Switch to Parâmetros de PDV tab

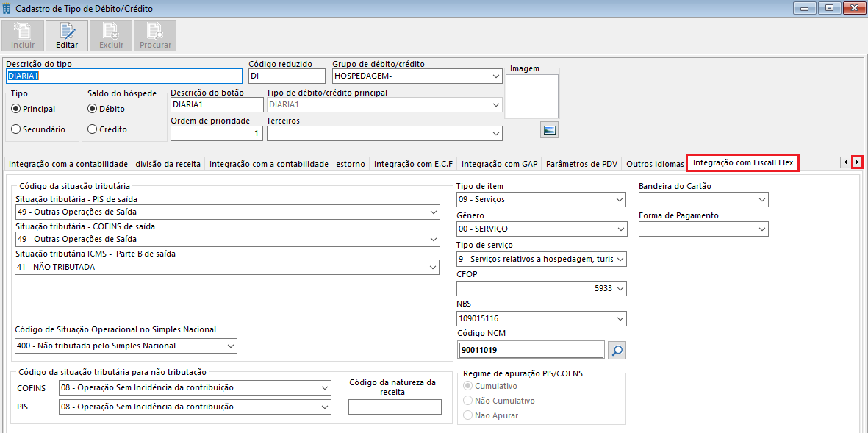pos(581,164)
